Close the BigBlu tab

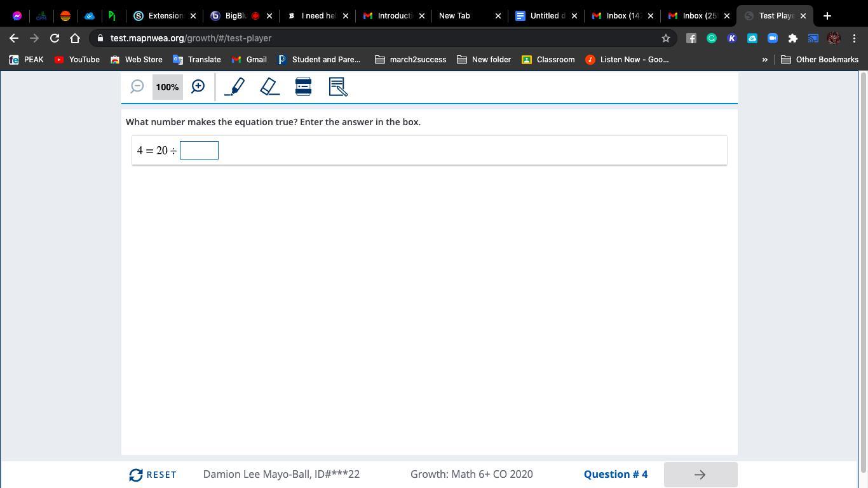point(269,16)
